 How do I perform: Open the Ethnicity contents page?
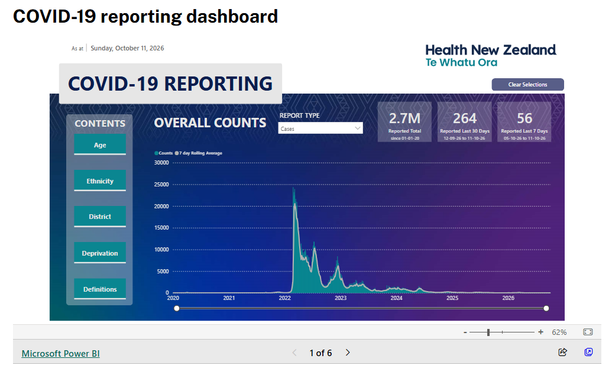click(100, 181)
